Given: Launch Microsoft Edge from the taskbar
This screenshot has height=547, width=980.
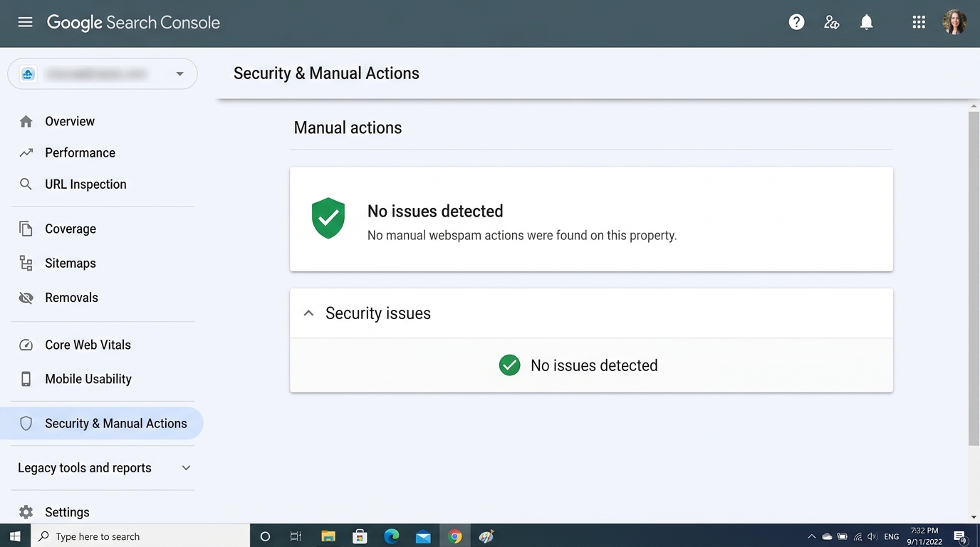Looking at the screenshot, I should 392,536.
